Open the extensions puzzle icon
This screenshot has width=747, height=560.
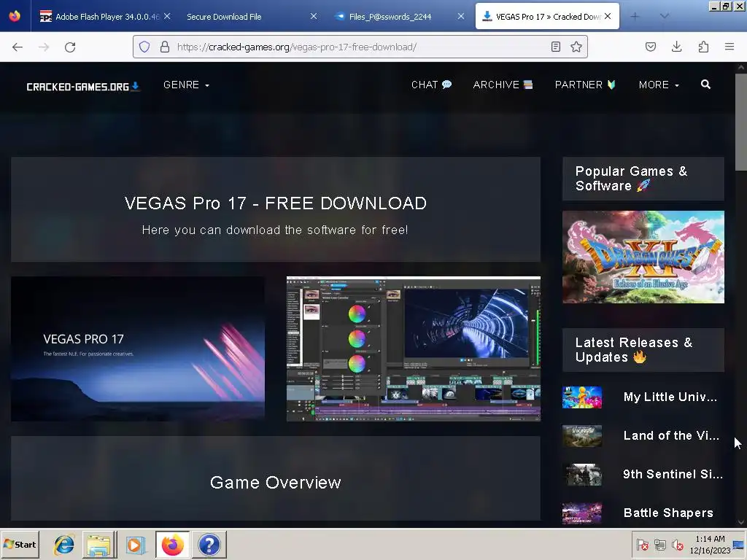coord(703,47)
